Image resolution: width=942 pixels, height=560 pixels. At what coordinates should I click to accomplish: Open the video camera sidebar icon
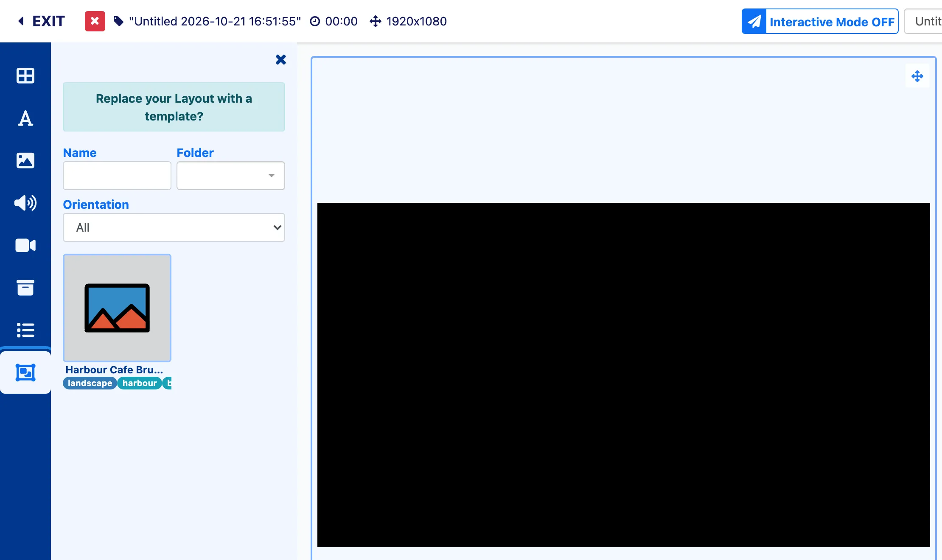25,245
